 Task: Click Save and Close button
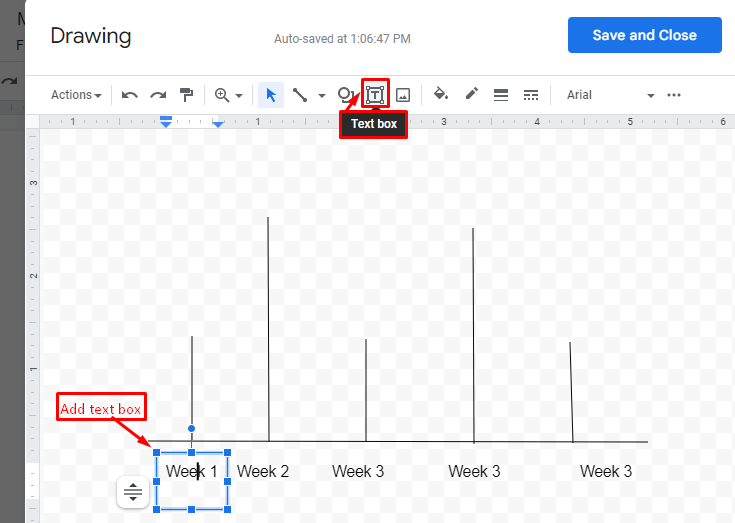tap(645, 35)
